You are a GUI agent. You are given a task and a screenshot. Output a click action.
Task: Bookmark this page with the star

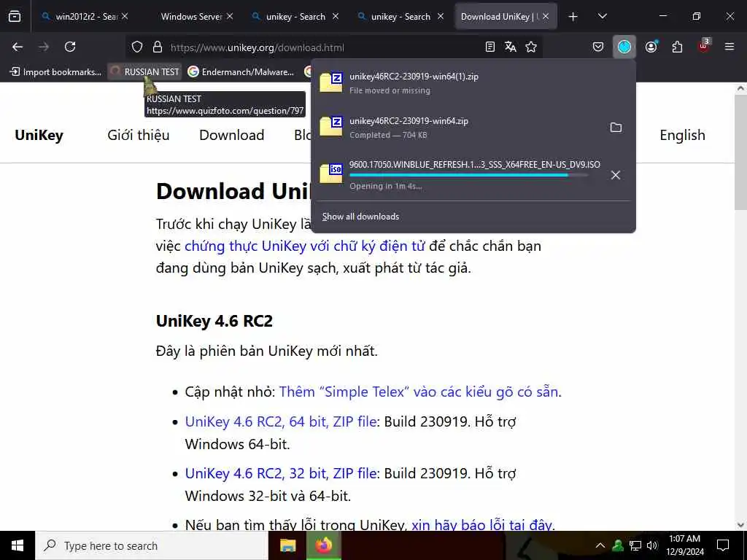tap(531, 47)
